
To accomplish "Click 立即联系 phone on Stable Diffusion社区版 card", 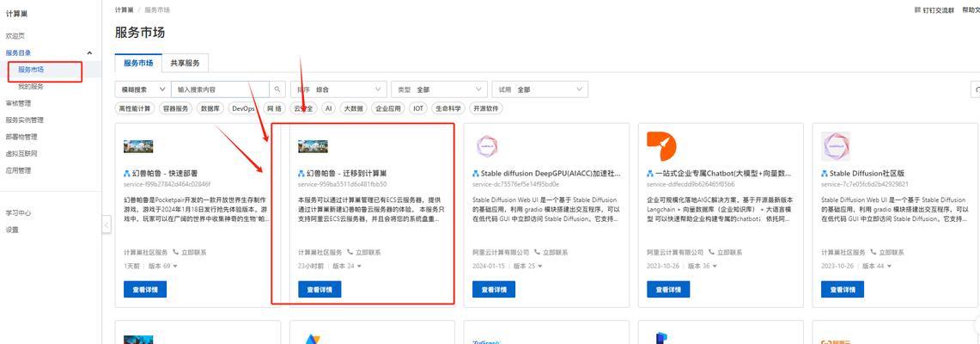I will tap(887, 253).
